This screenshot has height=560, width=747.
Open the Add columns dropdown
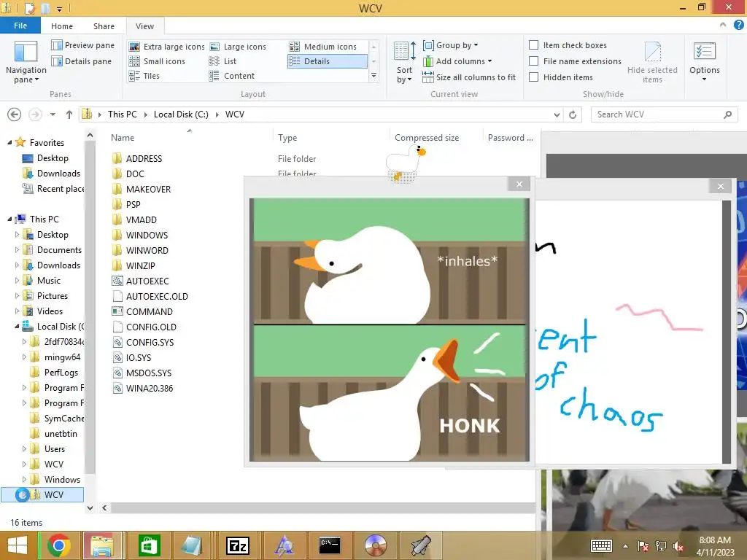point(457,61)
